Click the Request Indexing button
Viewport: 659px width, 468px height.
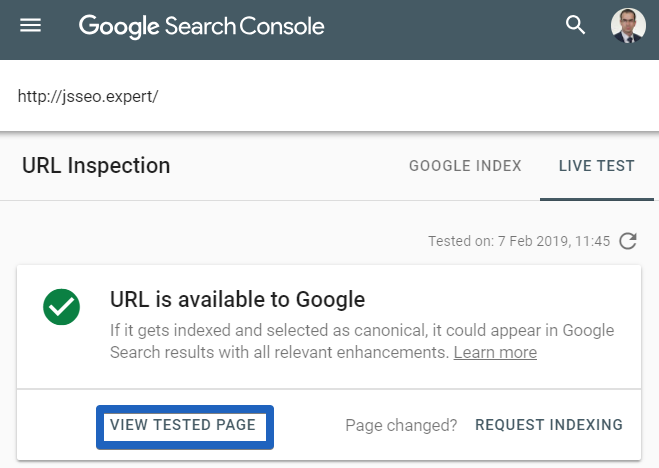pos(549,425)
